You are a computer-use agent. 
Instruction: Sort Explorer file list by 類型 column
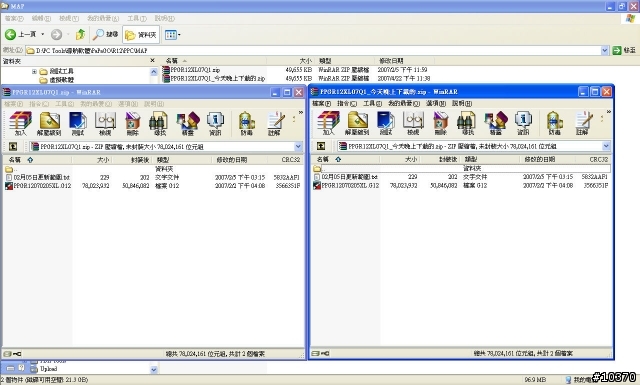pos(345,61)
